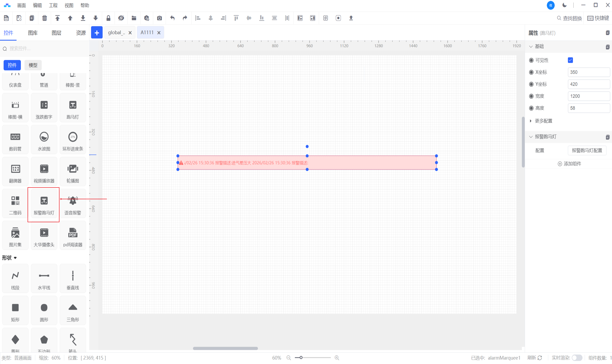This screenshot has width=612, height=364.
Task: Click the zoom in magnifier icon
Action: point(337,358)
